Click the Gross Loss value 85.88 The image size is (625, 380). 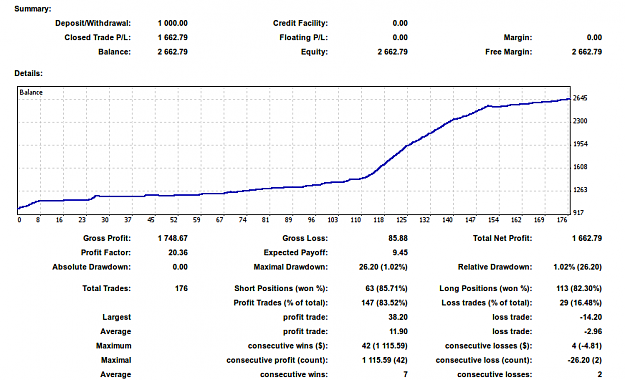398,238
